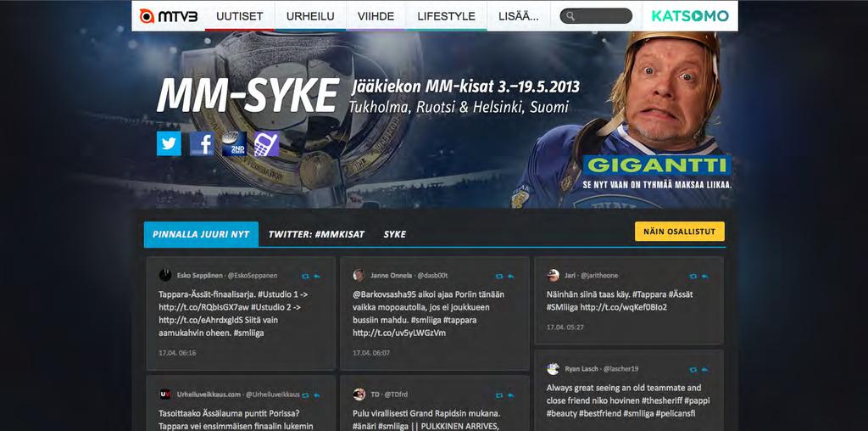This screenshot has width=868, height=431.
Task: Click the name Ryan Lasch
Action: point(581,369)
